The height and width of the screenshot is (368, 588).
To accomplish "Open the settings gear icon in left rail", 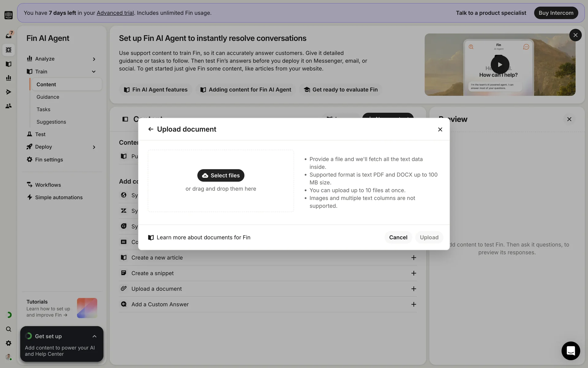I will click(9, 343).
